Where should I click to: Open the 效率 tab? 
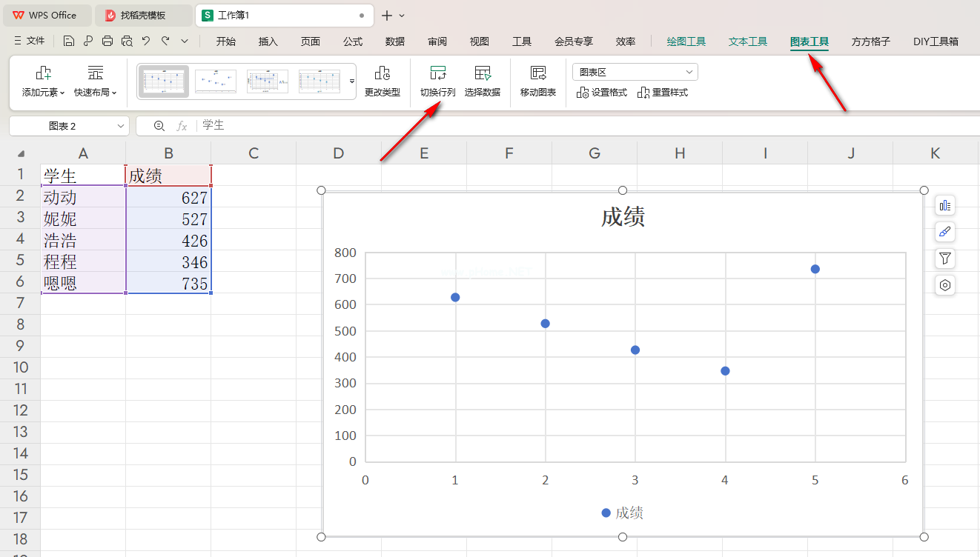(626, 41)
